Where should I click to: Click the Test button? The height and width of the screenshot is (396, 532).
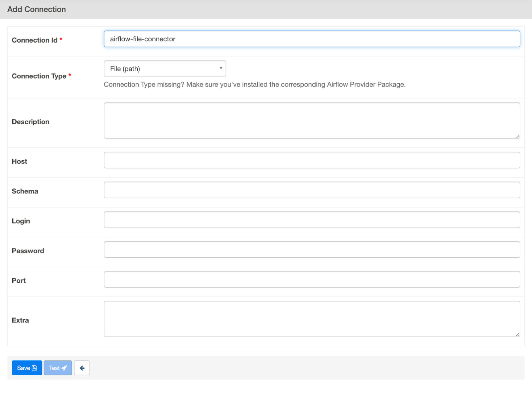[58, 368]
